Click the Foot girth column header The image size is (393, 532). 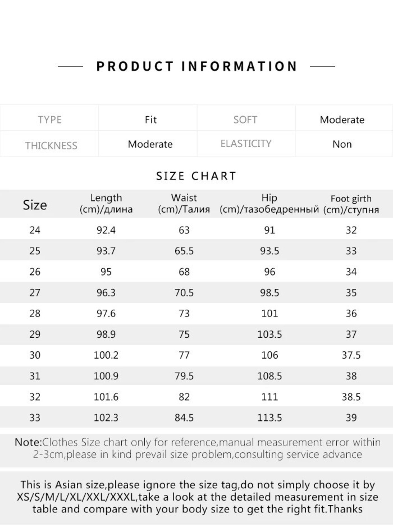(x=351, y=204)
